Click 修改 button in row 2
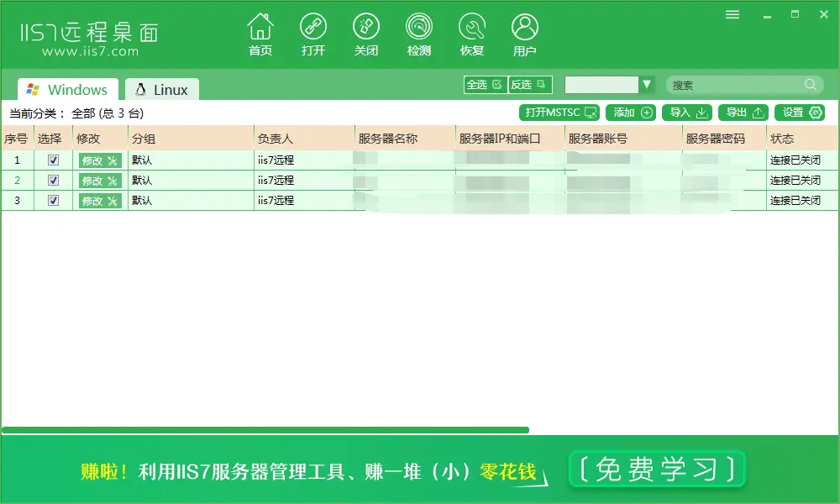Viewport: 840px width, 504px height. 100,181
